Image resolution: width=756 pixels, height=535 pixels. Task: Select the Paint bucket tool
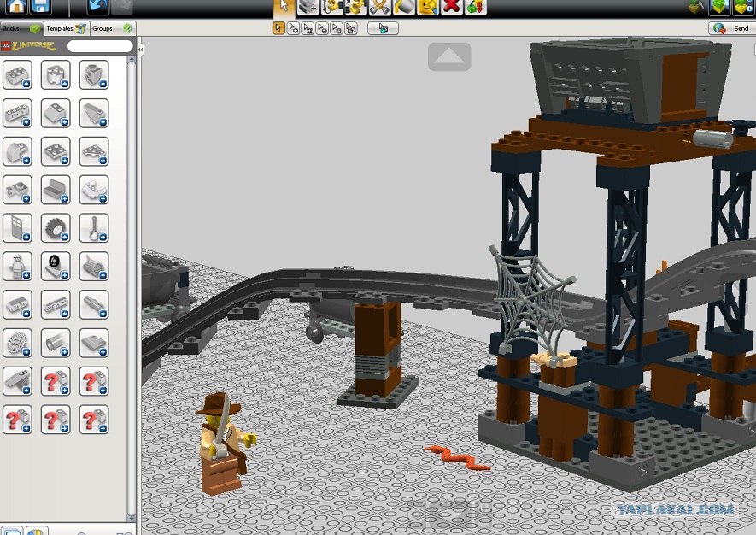pyautogui.click(x=403, y=7)
